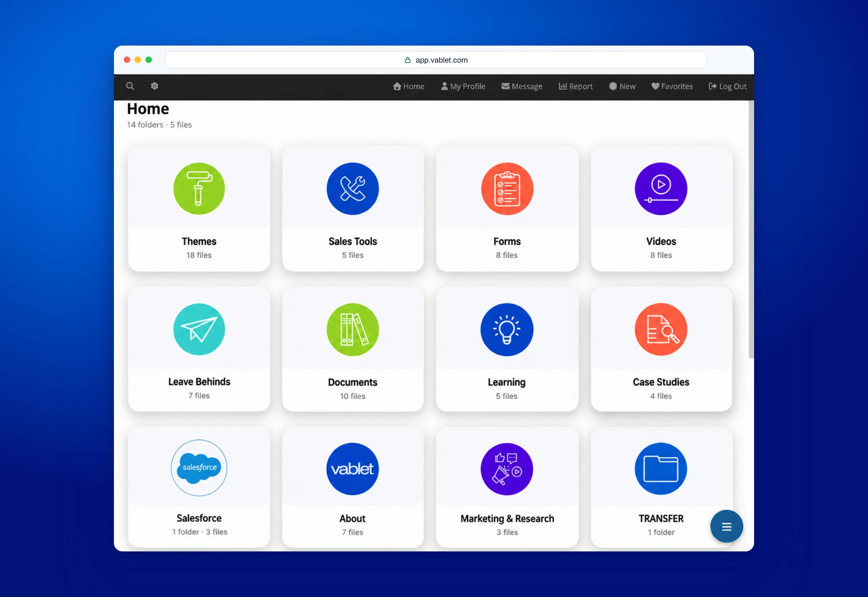The height and width of the screenshot is (597, 868).
Task: Click the About folder title
Action: coord(353,519)
